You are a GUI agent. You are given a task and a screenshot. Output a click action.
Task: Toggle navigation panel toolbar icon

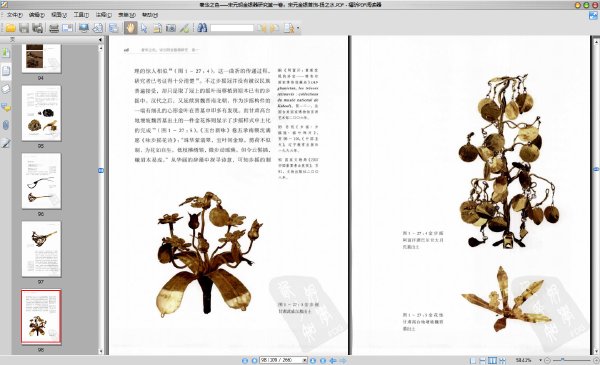(x=114, y=28)
